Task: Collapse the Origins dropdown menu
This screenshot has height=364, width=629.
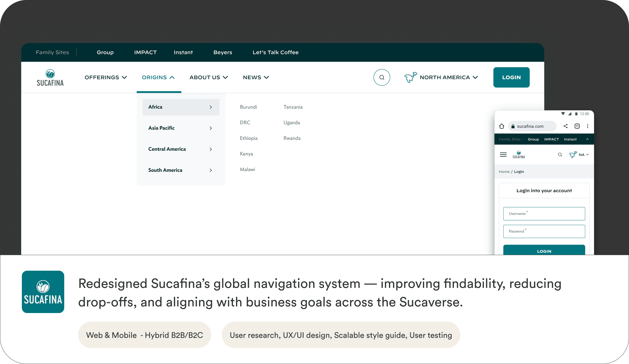Action: [x=158, y=77]
